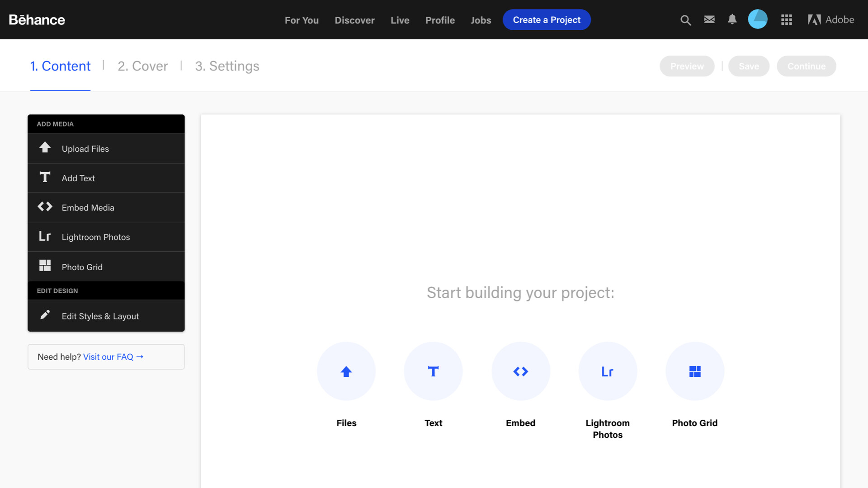Follow the Visit our FAQ link
Image resolution: width=868 pixels, height=488 pixels.
pyautogui.click(x=113, y=357)
